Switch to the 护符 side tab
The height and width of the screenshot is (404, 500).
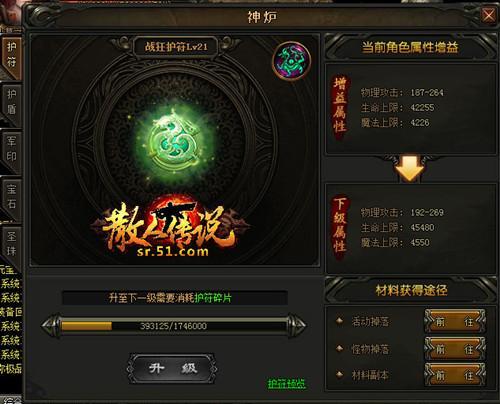[x=11, y=55]
